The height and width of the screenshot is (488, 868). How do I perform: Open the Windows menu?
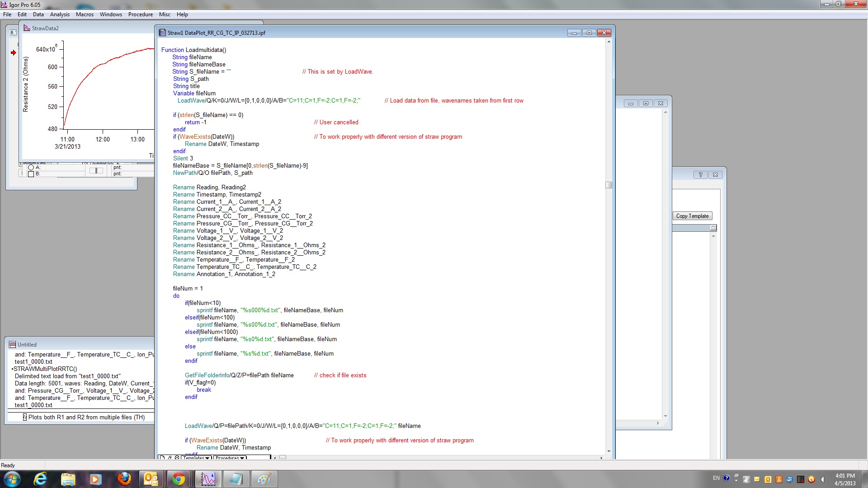point(111,14)
